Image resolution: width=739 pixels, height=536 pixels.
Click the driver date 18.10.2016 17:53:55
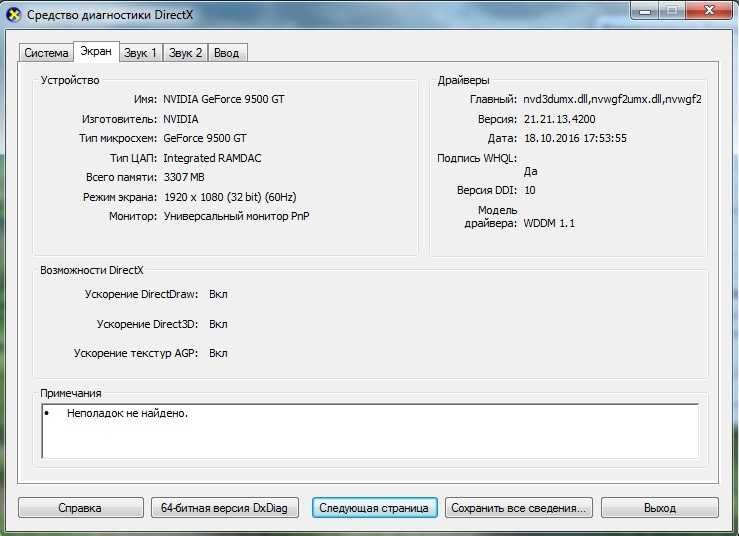click(575, 138)
